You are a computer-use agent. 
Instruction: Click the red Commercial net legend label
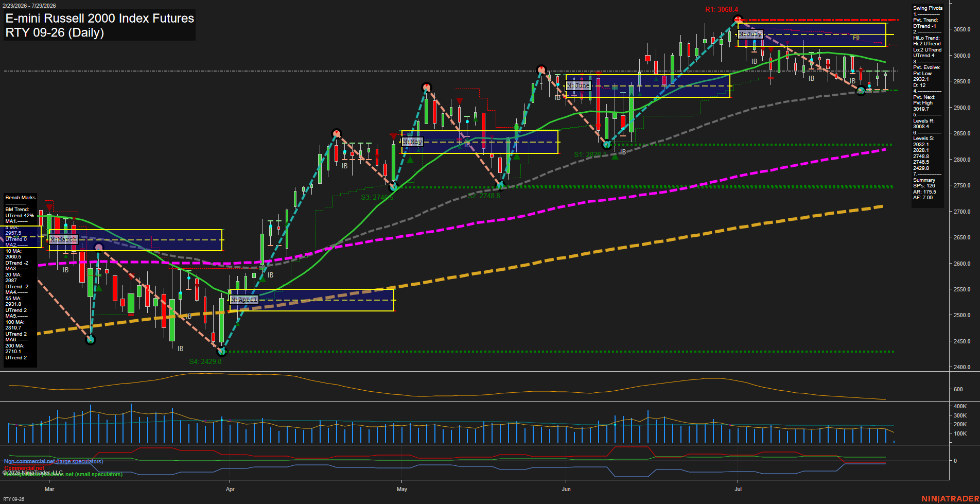(24, 468)
